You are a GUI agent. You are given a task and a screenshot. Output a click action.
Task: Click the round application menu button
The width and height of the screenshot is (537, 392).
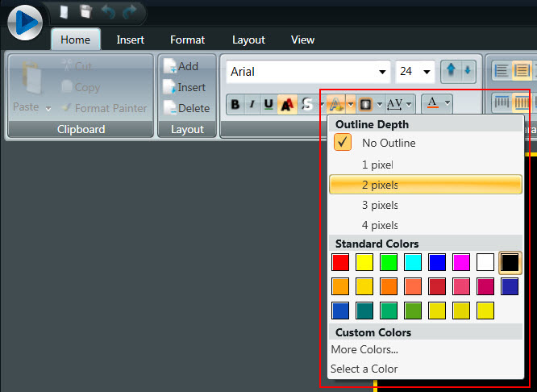[x=25, y=22]
